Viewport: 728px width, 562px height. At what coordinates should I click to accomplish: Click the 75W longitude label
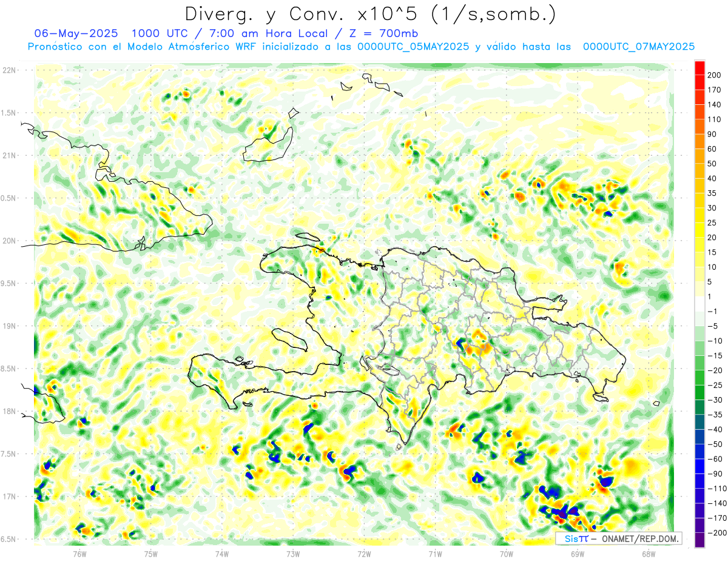click(x=151, y=554)
